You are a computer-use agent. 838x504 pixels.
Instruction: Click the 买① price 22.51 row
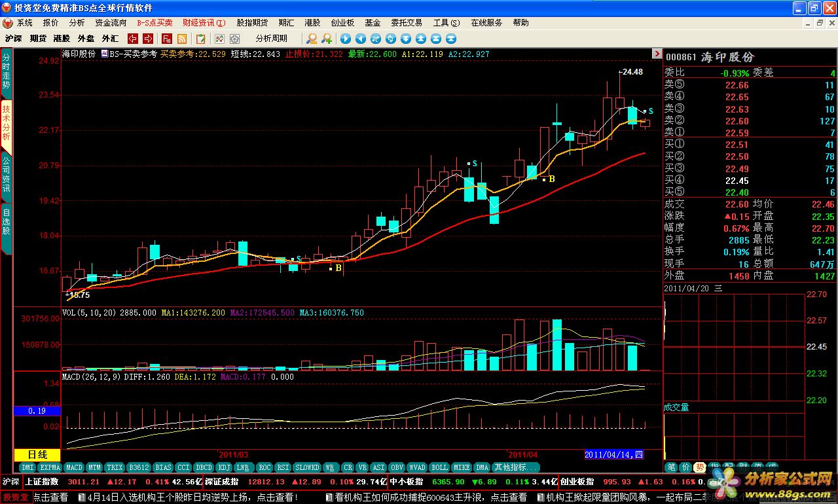[750, 145]
